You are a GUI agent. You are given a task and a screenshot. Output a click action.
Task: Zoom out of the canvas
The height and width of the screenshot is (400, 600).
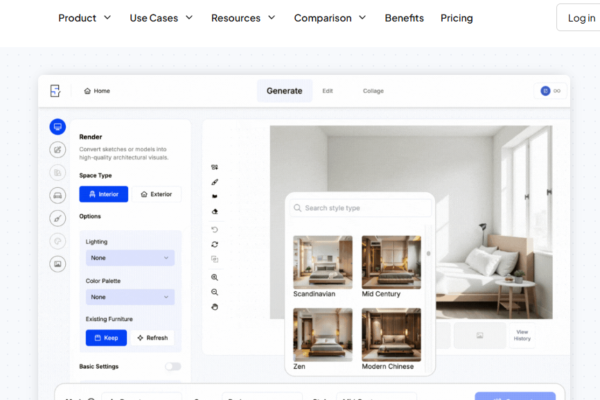coord(215,292)
